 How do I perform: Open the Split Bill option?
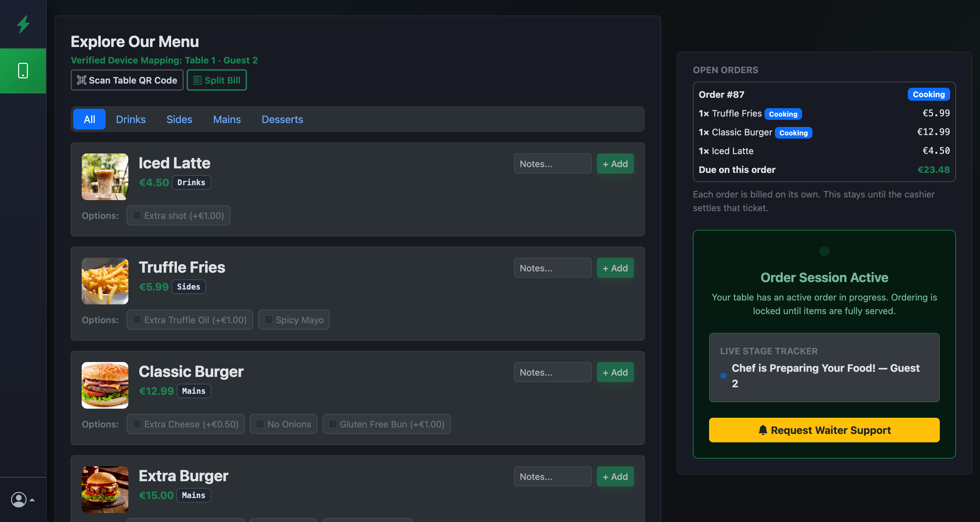pyautogui.click(x=217, y=80)
